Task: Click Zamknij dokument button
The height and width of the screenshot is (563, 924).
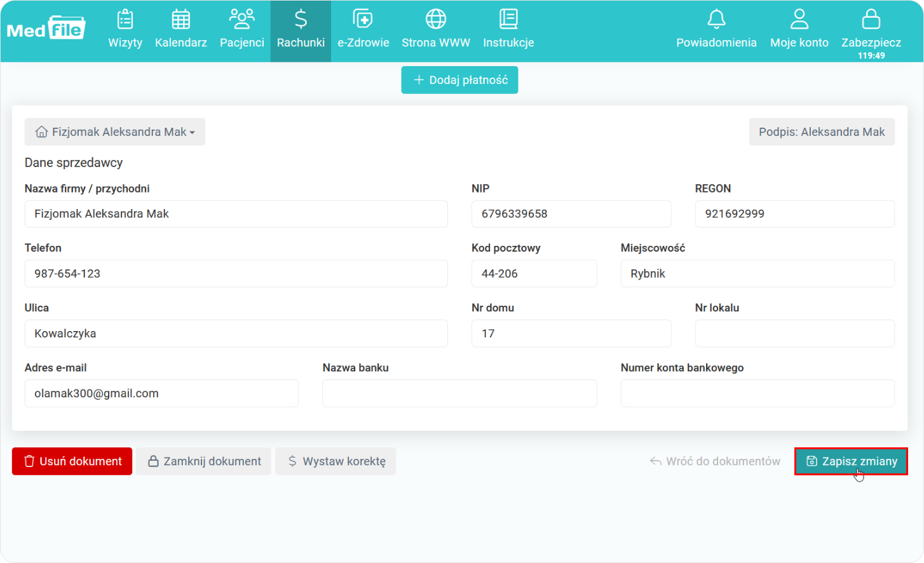Action: pyautogui.click(x=203, y=461)
